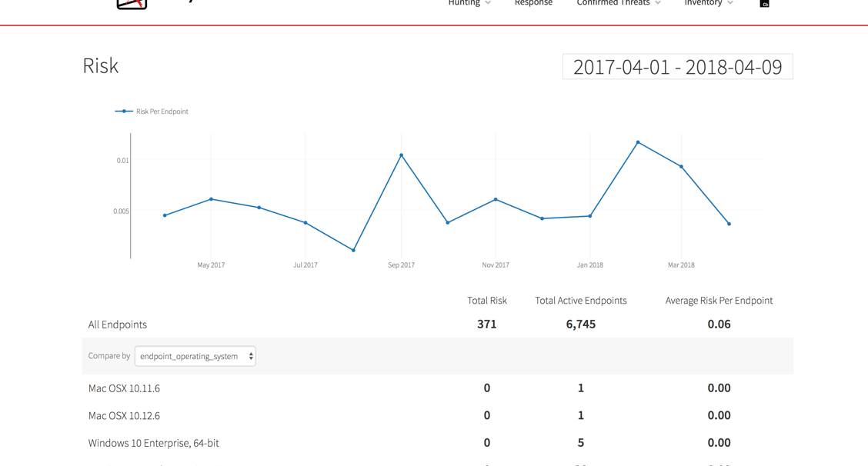
Task: Click the date range field 2017-04-01 - 2018-04-09
Action: point(677,67)
